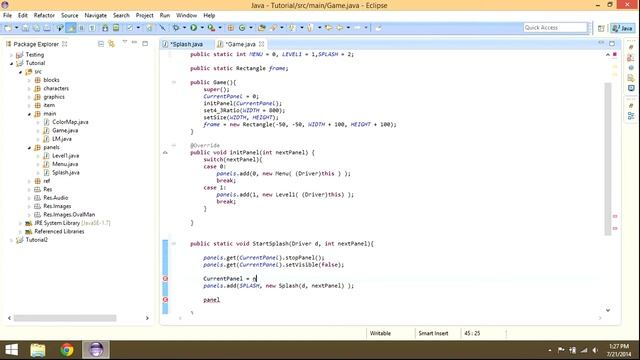Click the Debug bug icon in toolbar

(176, 28)
